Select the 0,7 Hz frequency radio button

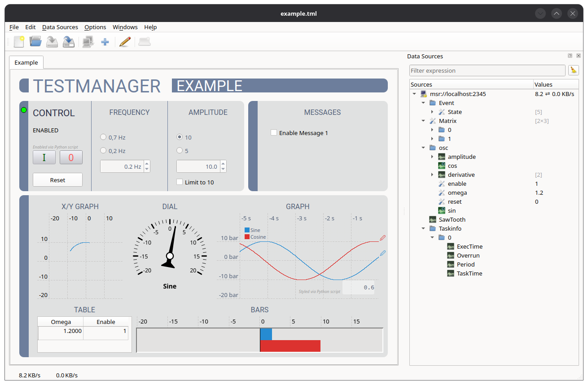tap(103, 137)
